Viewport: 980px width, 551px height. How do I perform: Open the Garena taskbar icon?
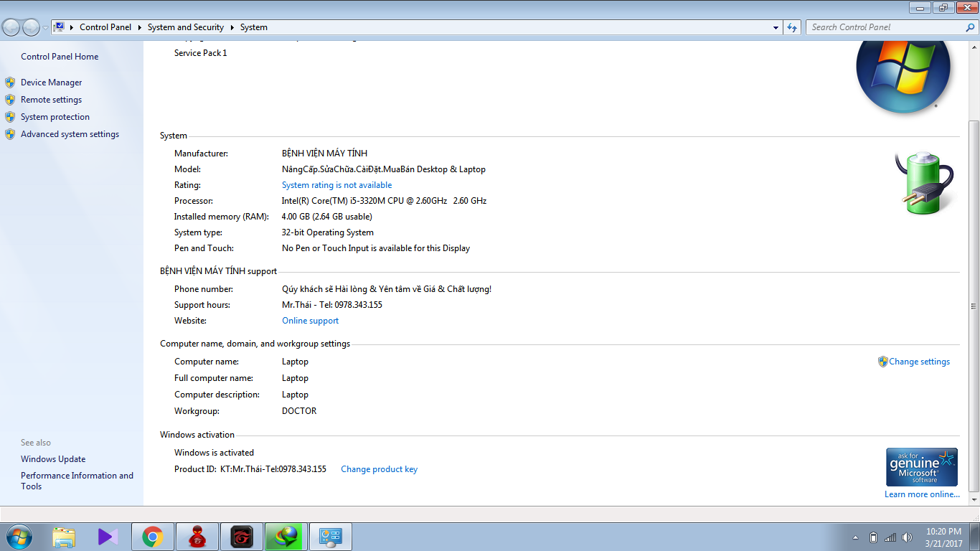pos(242,537)
